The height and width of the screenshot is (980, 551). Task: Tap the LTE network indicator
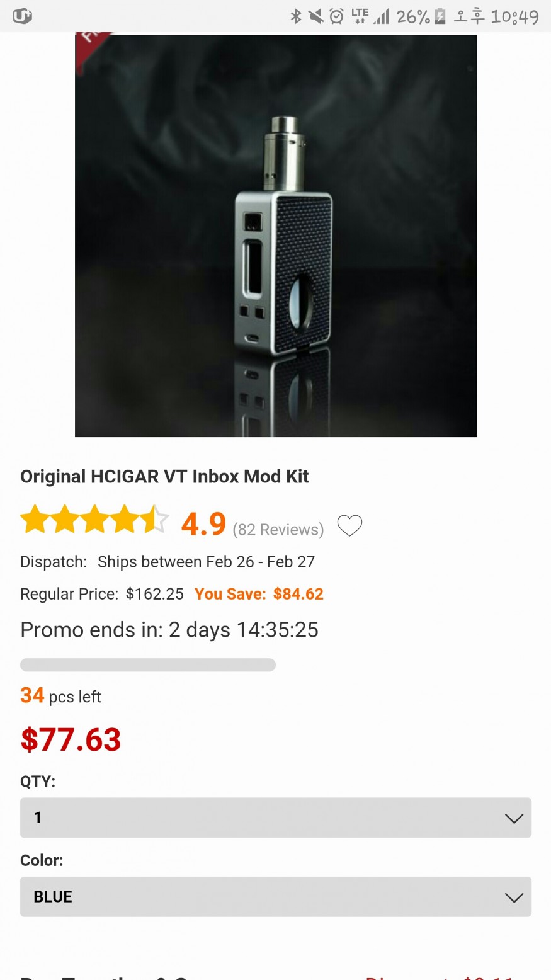tap(360, 16)
